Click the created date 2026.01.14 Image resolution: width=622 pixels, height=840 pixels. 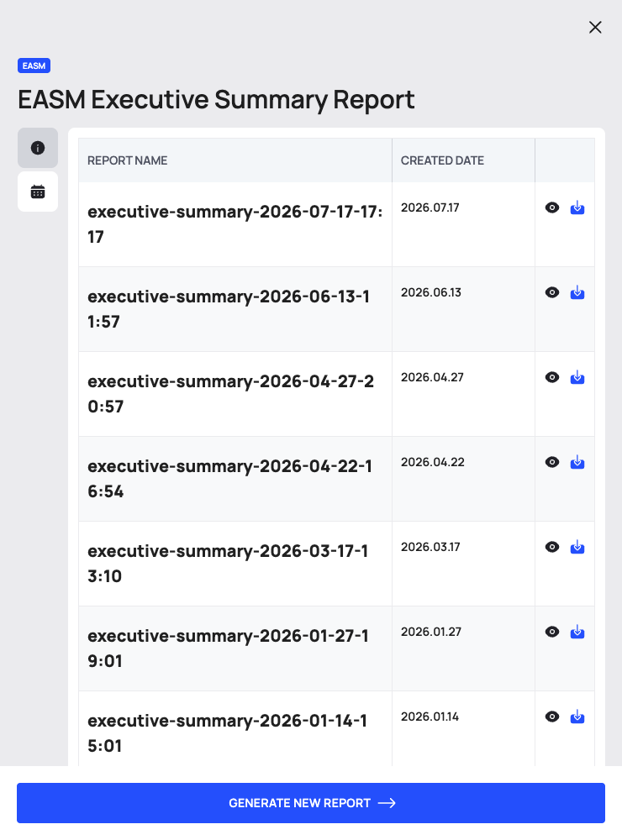click(x=430, y=717)
